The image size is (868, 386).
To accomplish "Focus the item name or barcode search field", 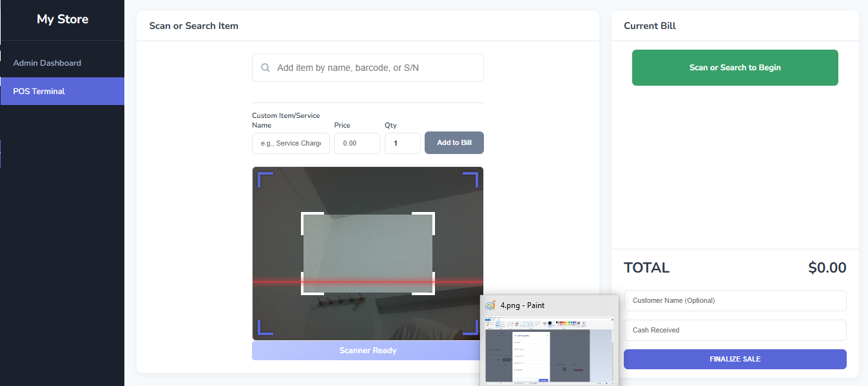I will tap(374, 68).
